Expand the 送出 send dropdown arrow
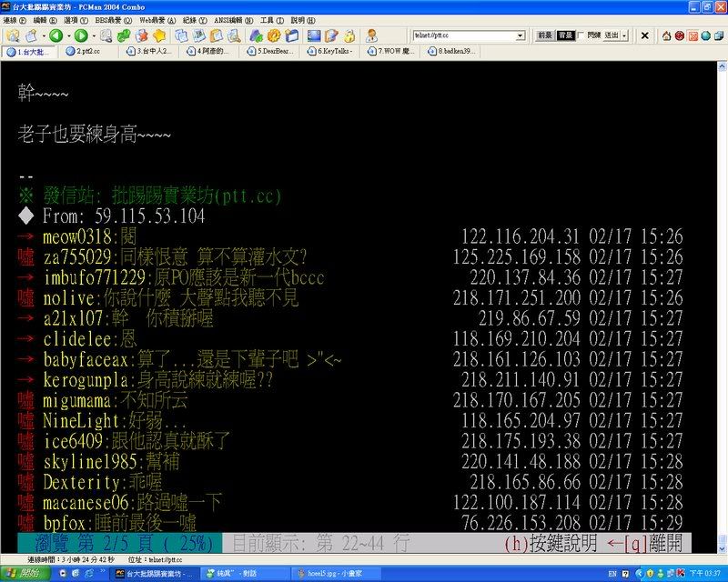Viewport: 728px width, 582px height. pyautogui.click(x=625, y=35)
